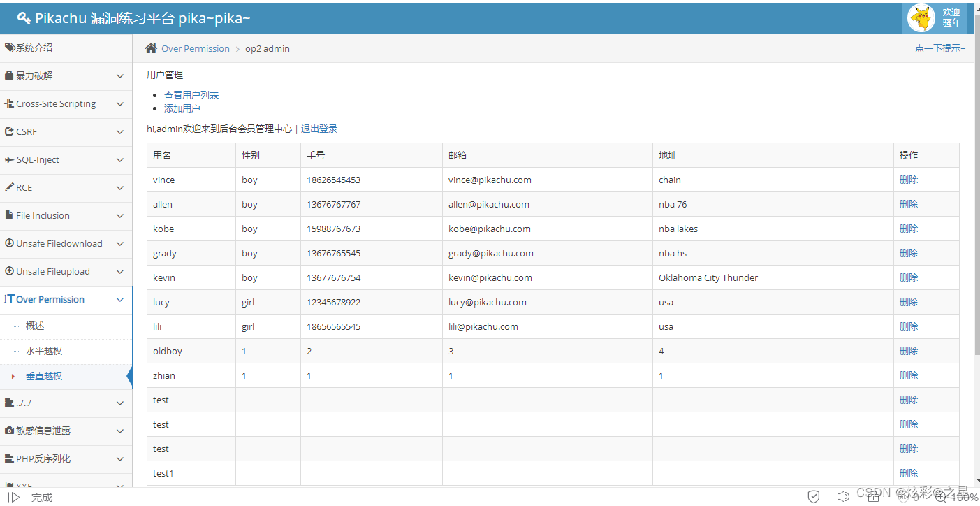
Task: Click the align icon beside ../../
Action: pos(10,403)
